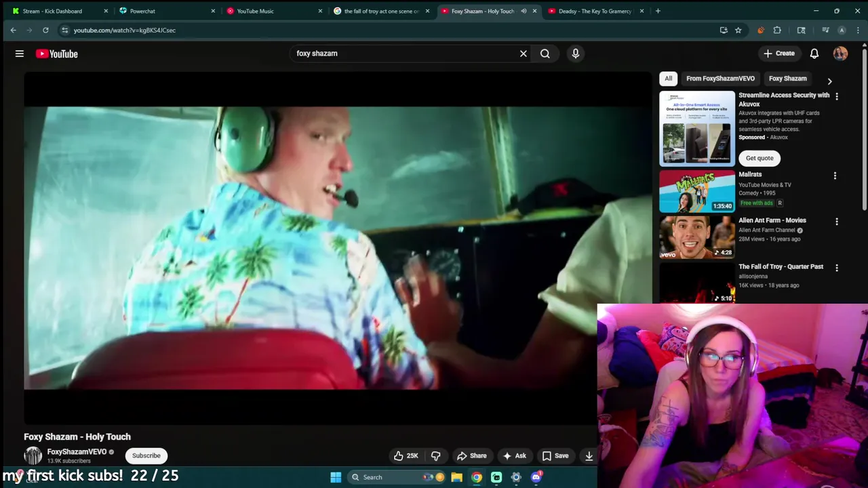Open the Chrome extensions puzzle menu
Viewport: 868px width, 488px height.
(777, 30)
